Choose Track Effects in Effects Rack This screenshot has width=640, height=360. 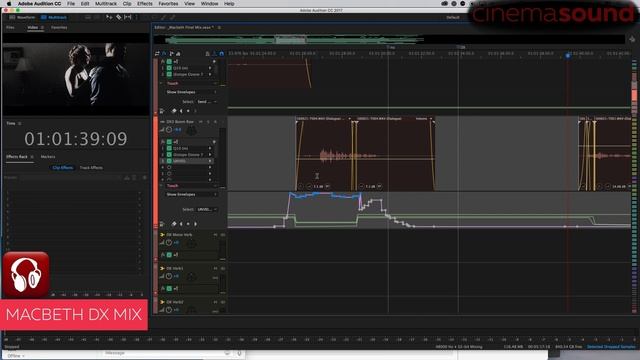tap(91, 168)
